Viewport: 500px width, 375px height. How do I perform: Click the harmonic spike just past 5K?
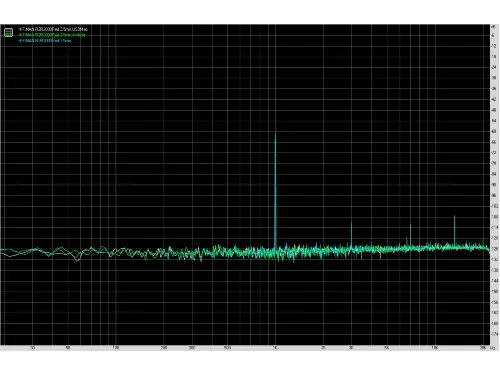click(410, 235)
